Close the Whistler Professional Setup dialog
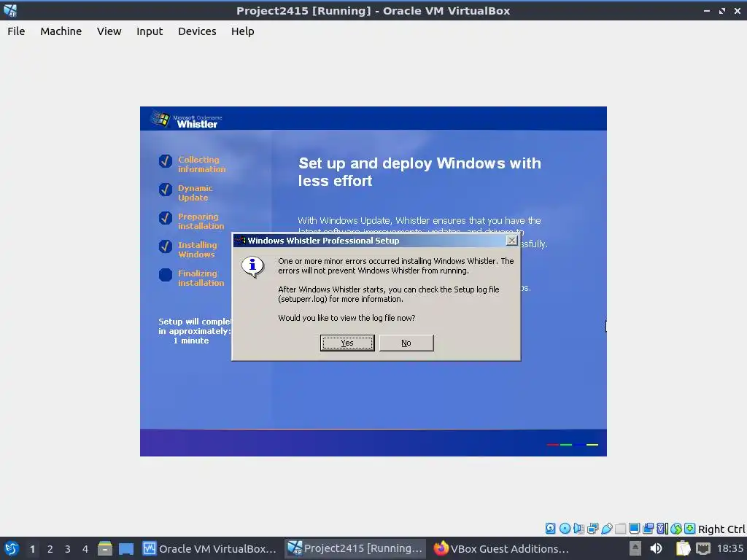The width and height of the screenshot is (747, 560). coord(511,241)
